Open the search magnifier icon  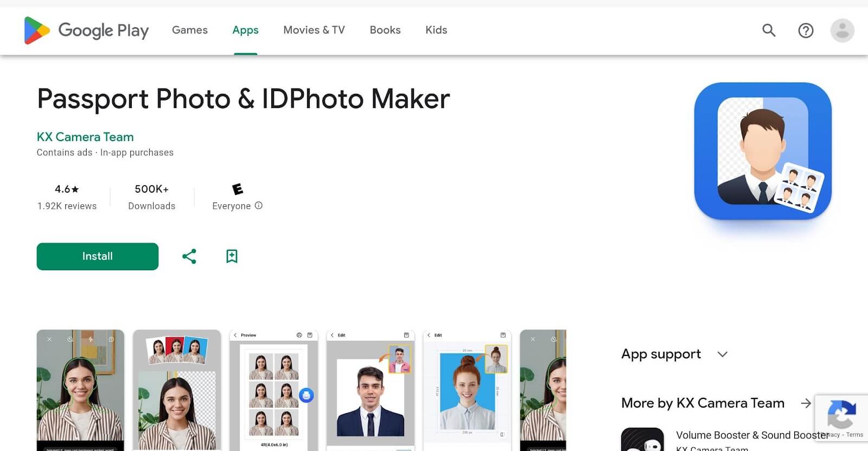(x=769, y=30)
